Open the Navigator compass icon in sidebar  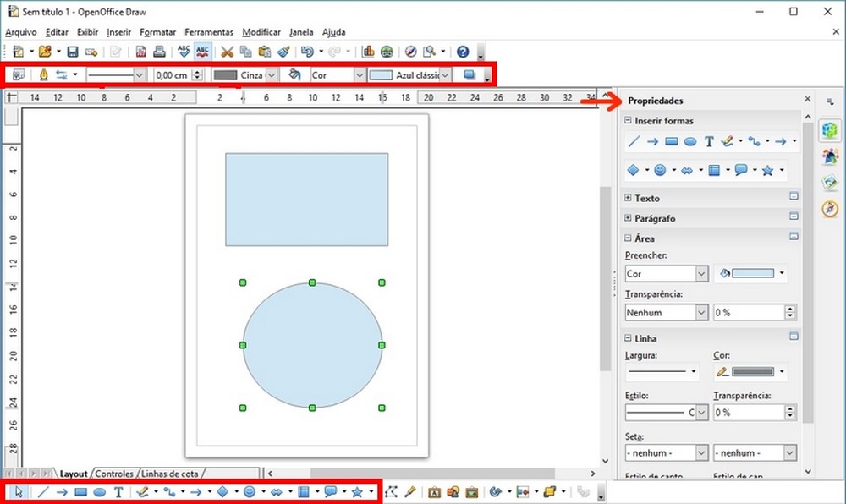pyautogui.click(x=830, y=209)
